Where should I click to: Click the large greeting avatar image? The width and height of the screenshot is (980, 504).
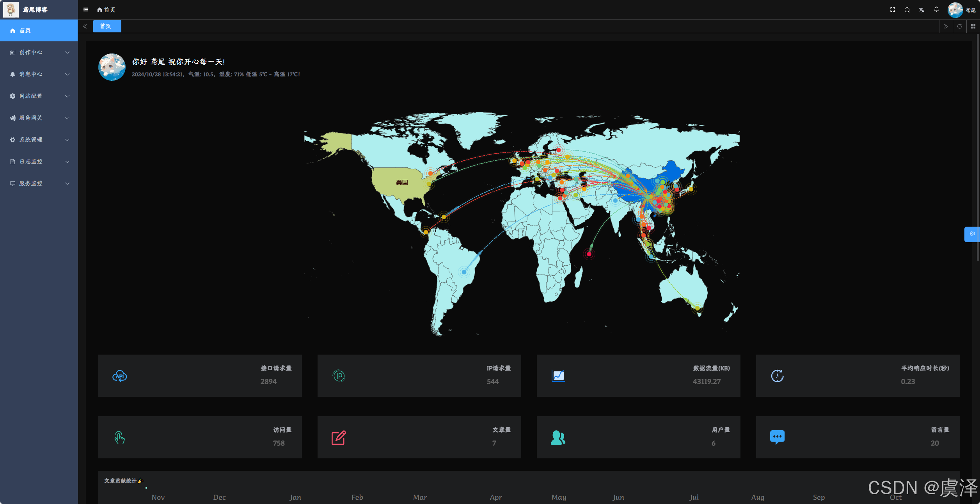pos(112,67)
